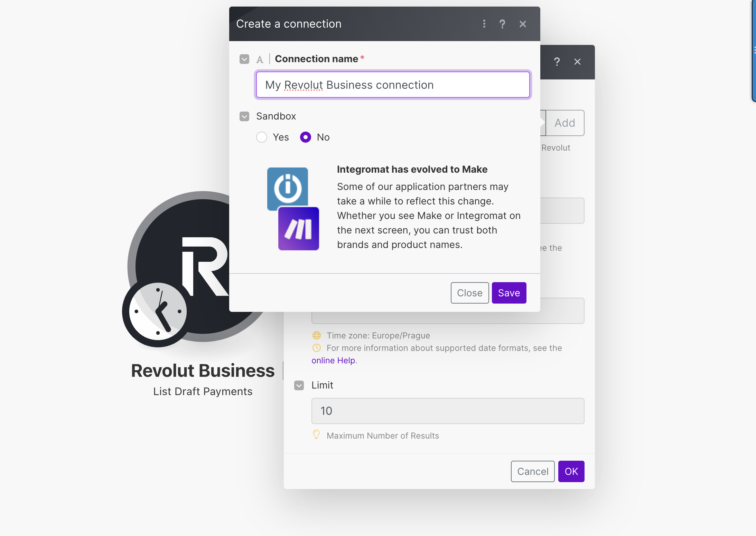Click the help icon in the back Revolut panel
This screenshot has width=756, height=536.
point(557,62)
